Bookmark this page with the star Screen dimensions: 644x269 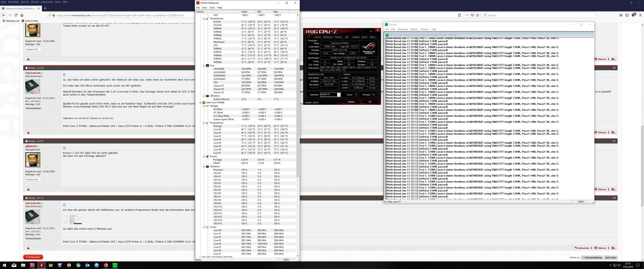coord(478,15)
